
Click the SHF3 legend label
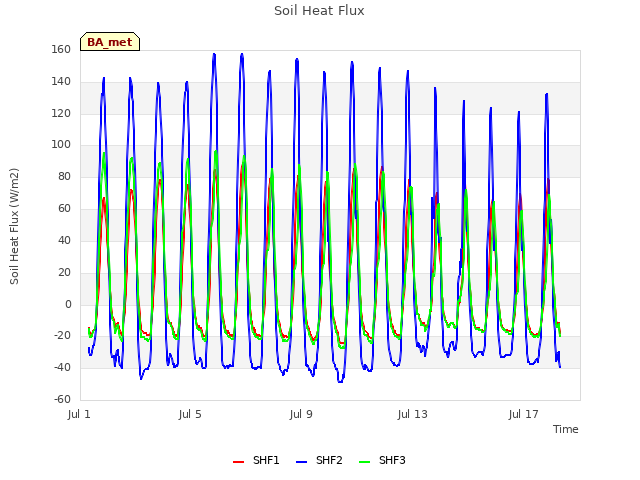pyautogui.click(x=392, y=460)
